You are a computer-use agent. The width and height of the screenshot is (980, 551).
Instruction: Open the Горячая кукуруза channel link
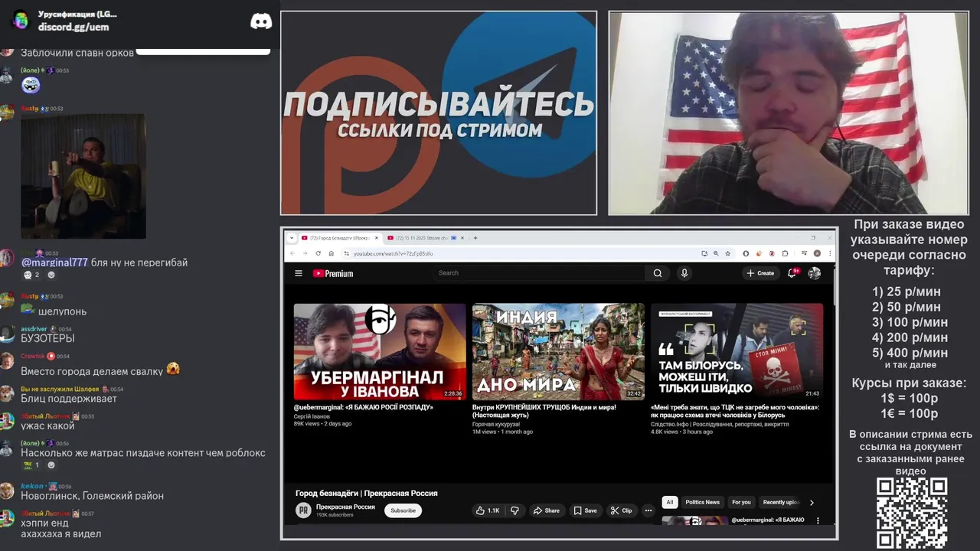point(496,424)
